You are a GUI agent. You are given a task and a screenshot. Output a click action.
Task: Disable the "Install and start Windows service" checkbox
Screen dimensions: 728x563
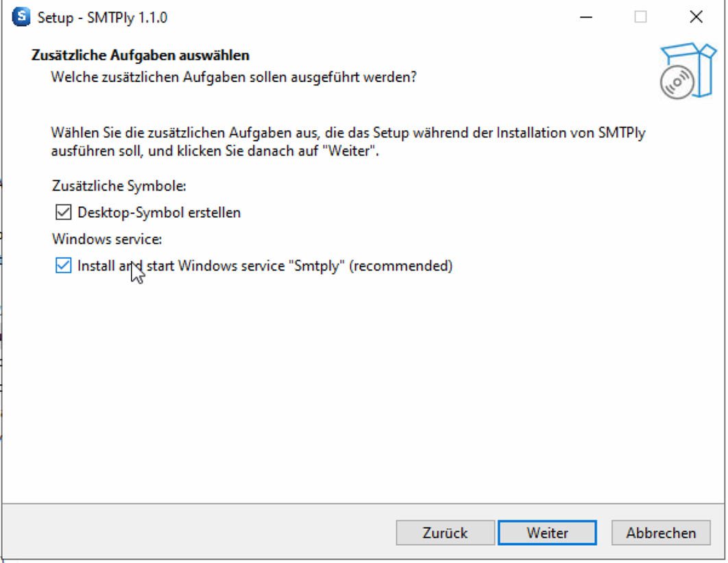(x=62, y=266)
